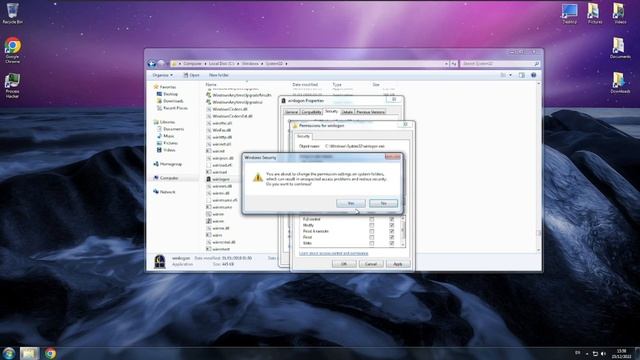Open Previous Versions tab in winlogon Properties

tap(370, 112)
